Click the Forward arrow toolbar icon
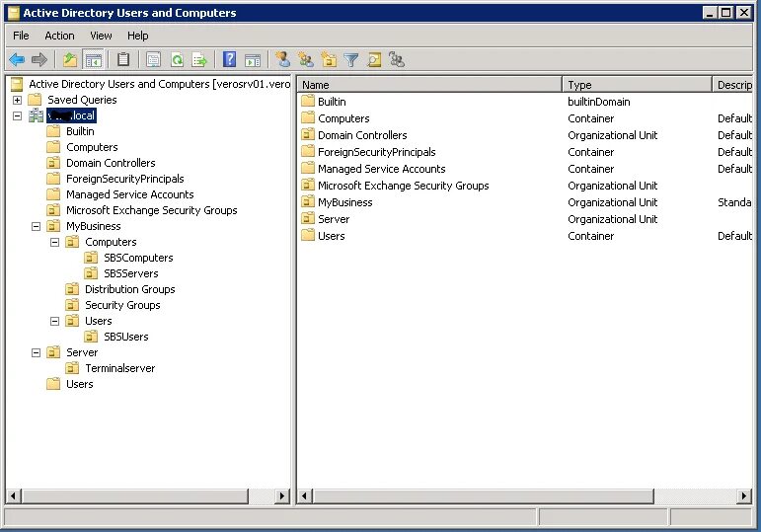Viewport: 761px width, 532px height. point(38,60)
